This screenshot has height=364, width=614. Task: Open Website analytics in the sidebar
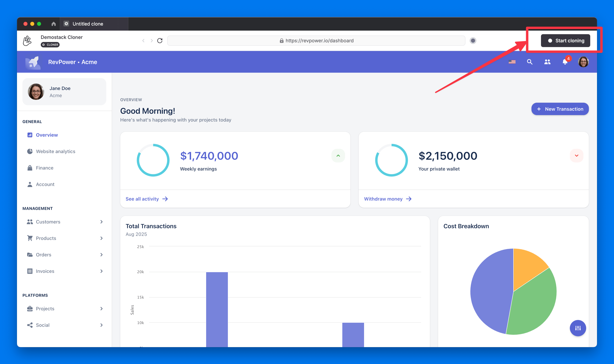click(64, 151)
